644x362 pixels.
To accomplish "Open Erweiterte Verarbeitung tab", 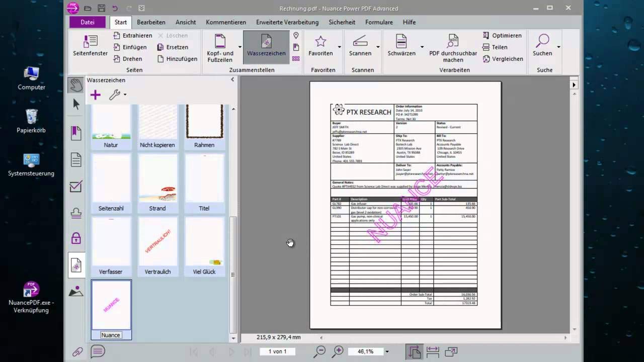I will pyautogui.click(x=287, y=22).
